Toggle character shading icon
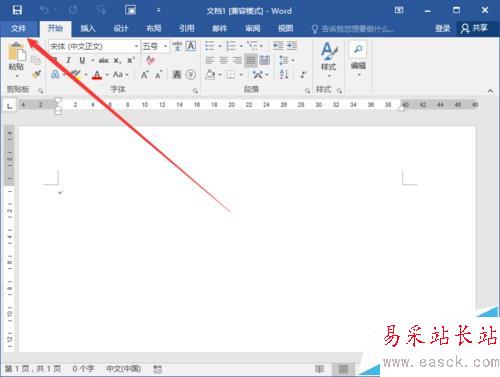 point(177,75)
